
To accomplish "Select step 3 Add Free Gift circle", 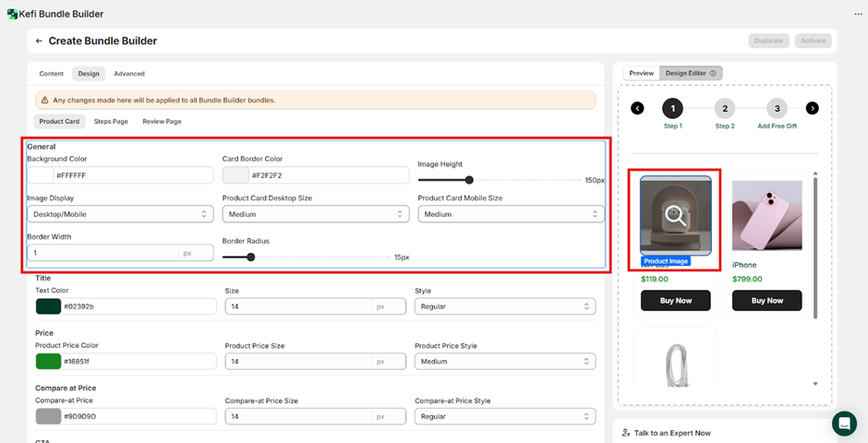I will (777, 108).
